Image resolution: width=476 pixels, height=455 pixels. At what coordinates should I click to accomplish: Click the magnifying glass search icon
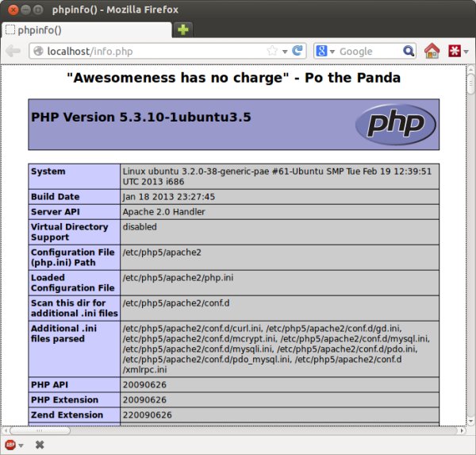[409, 51]
